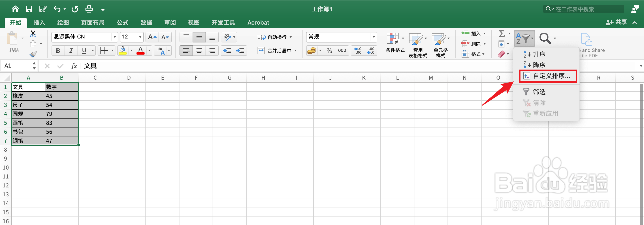
Task: Click the increase indent icon
Action: [240, 51]
